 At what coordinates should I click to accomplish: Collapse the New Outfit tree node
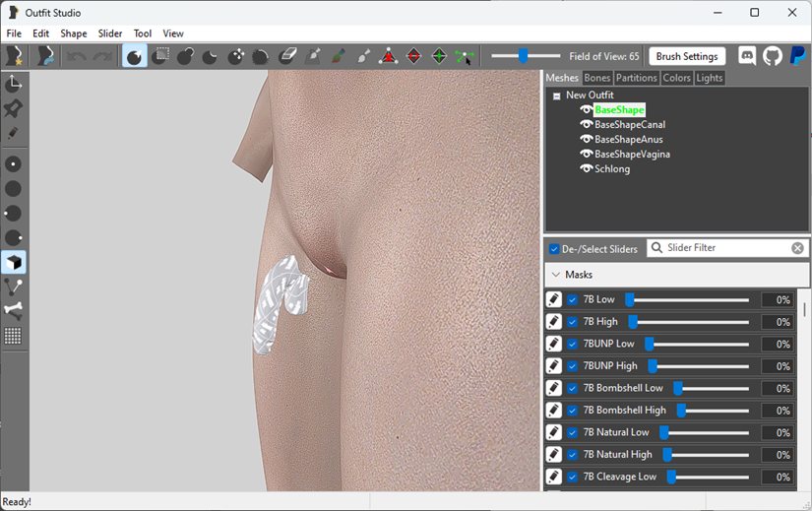click(x=557, y=96)
